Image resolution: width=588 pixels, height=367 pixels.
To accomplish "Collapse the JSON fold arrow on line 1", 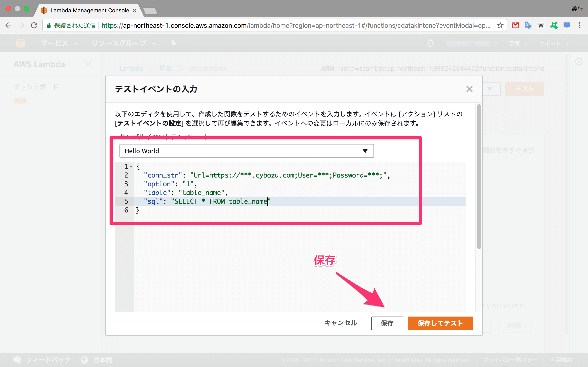I will tap(131, 167).
